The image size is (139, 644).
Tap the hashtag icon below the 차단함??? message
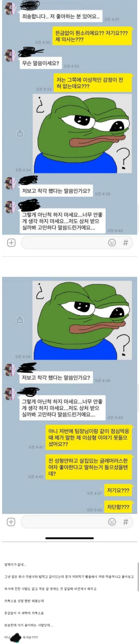126,521
